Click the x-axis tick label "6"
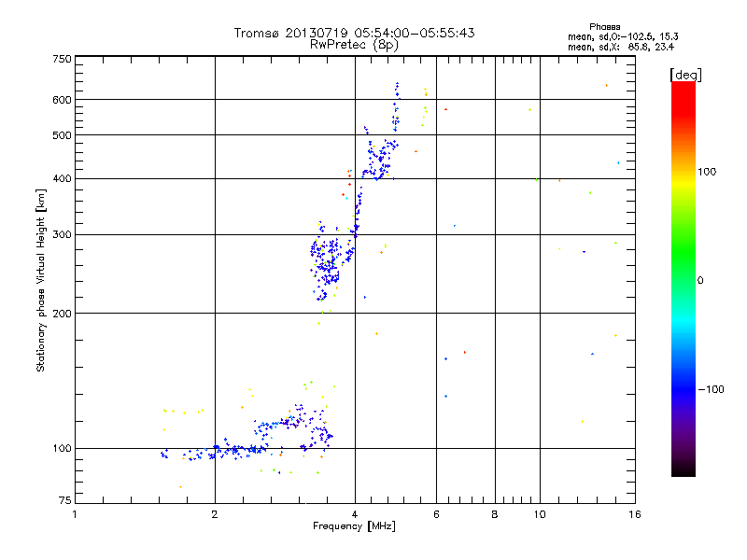The height and width of the screenshot is (560, 747). click(x=436, y=514)
